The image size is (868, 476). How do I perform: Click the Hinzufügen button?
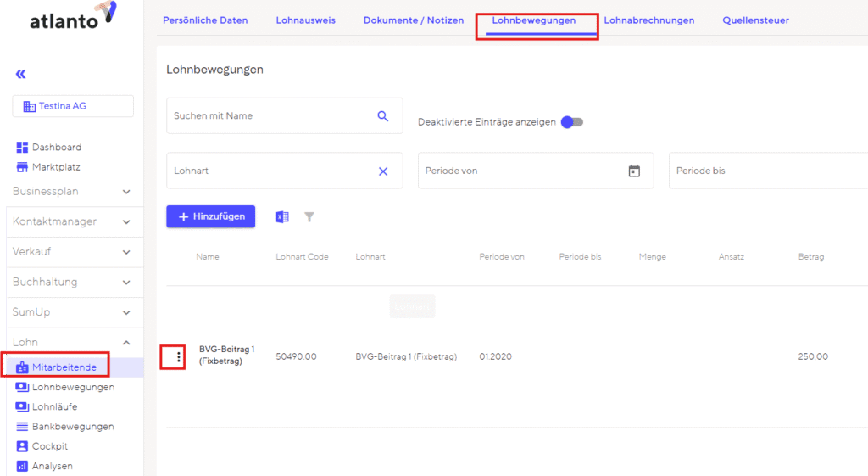tap(210, 217)
